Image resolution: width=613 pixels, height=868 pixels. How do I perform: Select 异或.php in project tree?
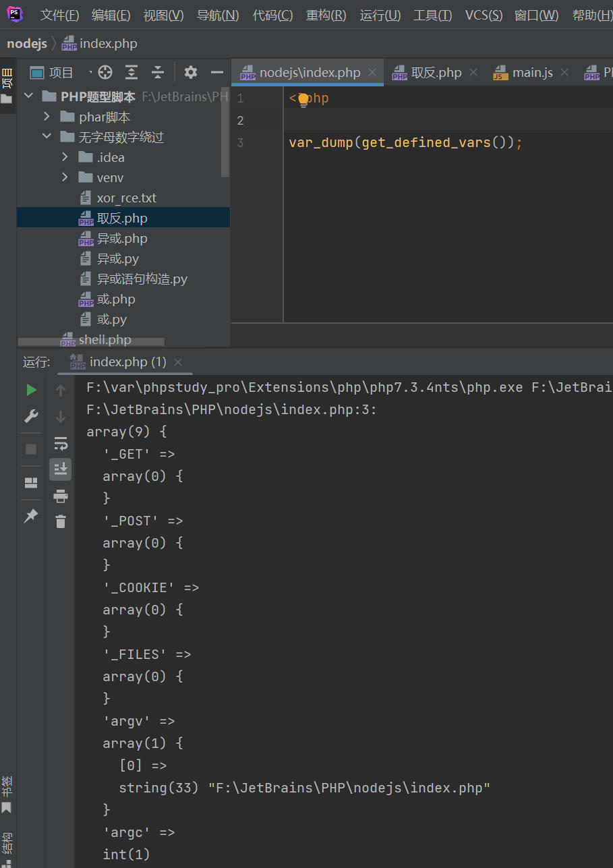(122, 238)
